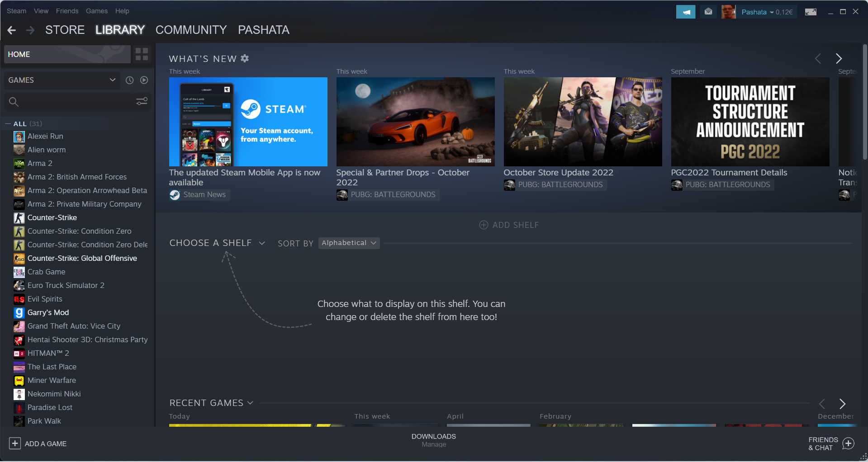
Task: Open the Steam menu
Action: (x=16, y=11)
